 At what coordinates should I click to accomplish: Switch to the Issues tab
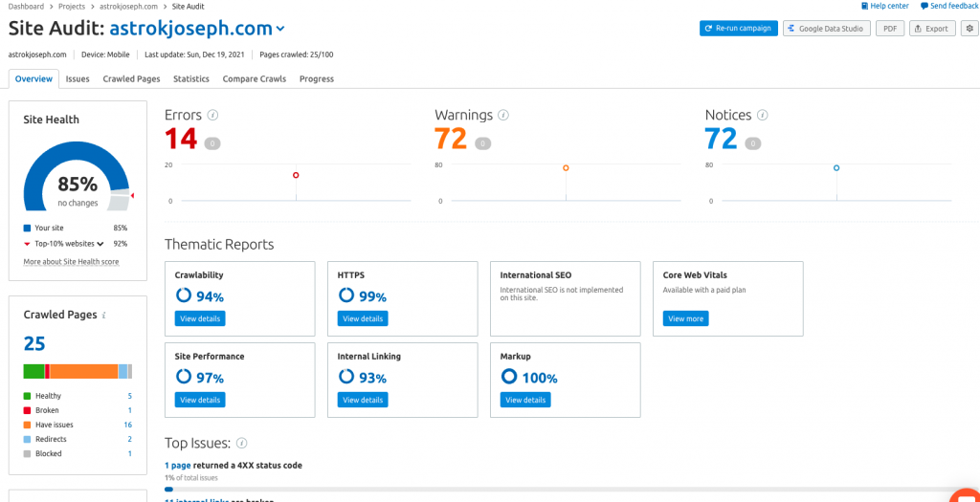coord(78,79)
